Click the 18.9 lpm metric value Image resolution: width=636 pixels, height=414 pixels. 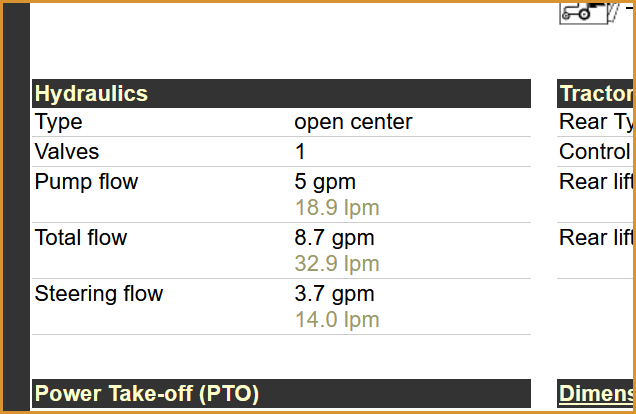click(x=337, y=208)
